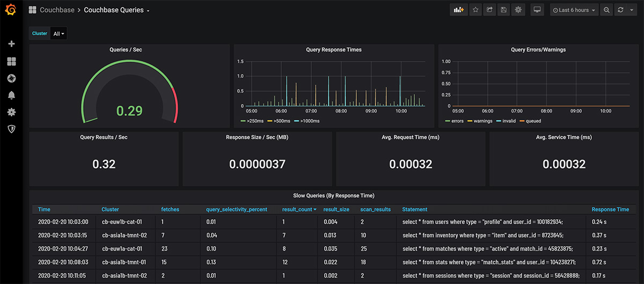Click the dashboard grid icon beside Couchbase
The height and width of the screenshot is (284, 644).
33,10
